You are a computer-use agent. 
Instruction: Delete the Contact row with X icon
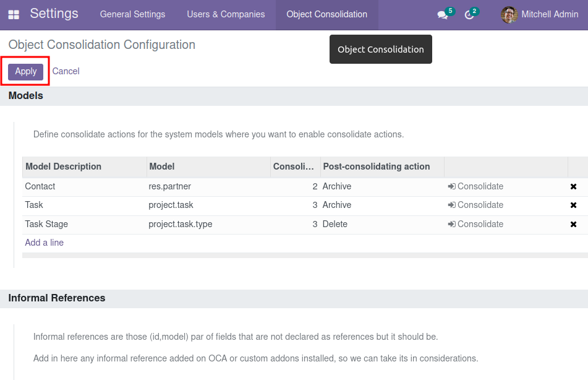(x=573, y=187)
